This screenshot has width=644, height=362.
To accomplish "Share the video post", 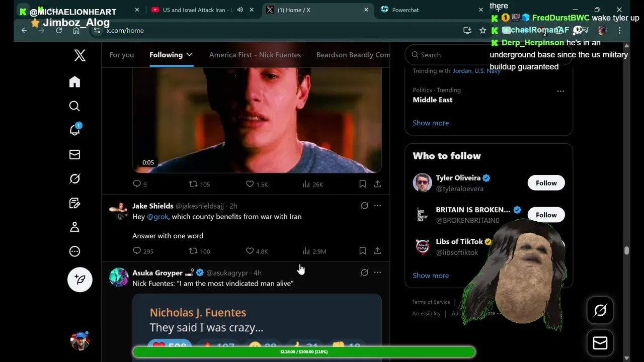I will [377, 184].
